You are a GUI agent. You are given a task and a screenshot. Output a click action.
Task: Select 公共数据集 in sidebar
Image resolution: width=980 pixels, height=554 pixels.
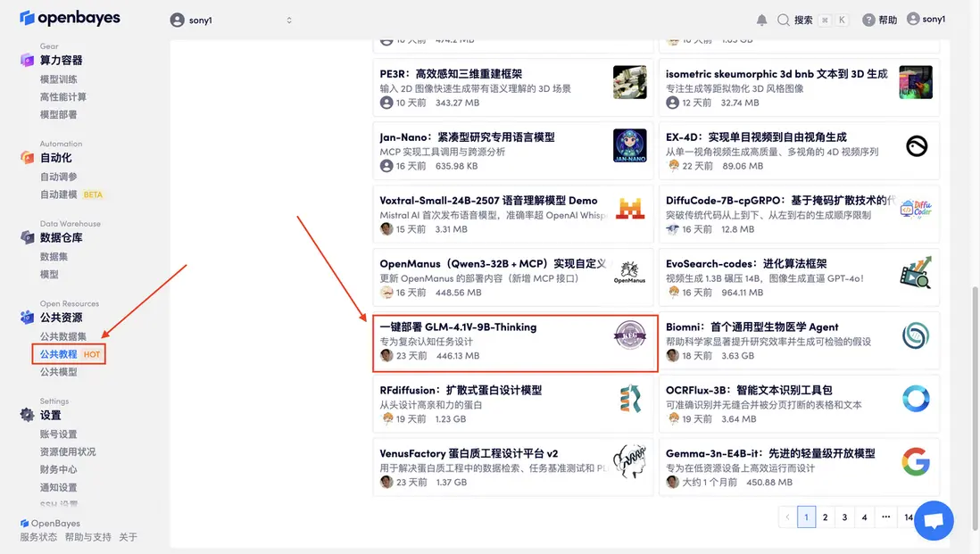click(x=63, y=336)
